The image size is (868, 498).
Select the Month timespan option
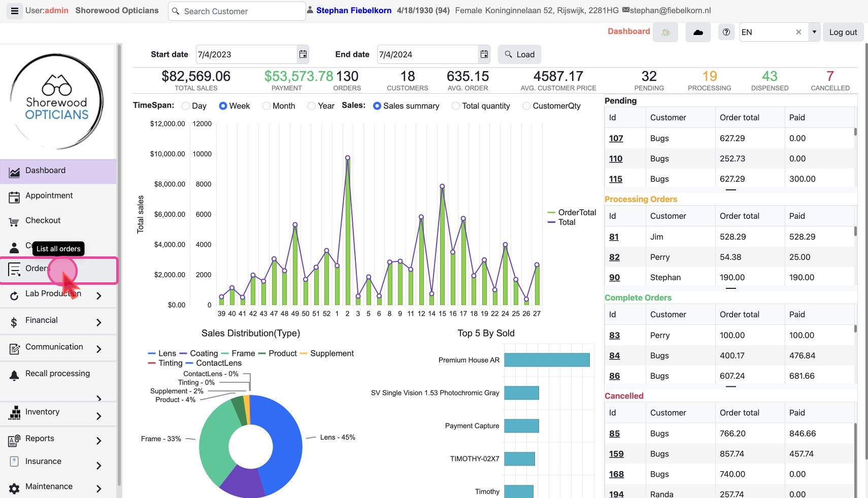[266, 106]
